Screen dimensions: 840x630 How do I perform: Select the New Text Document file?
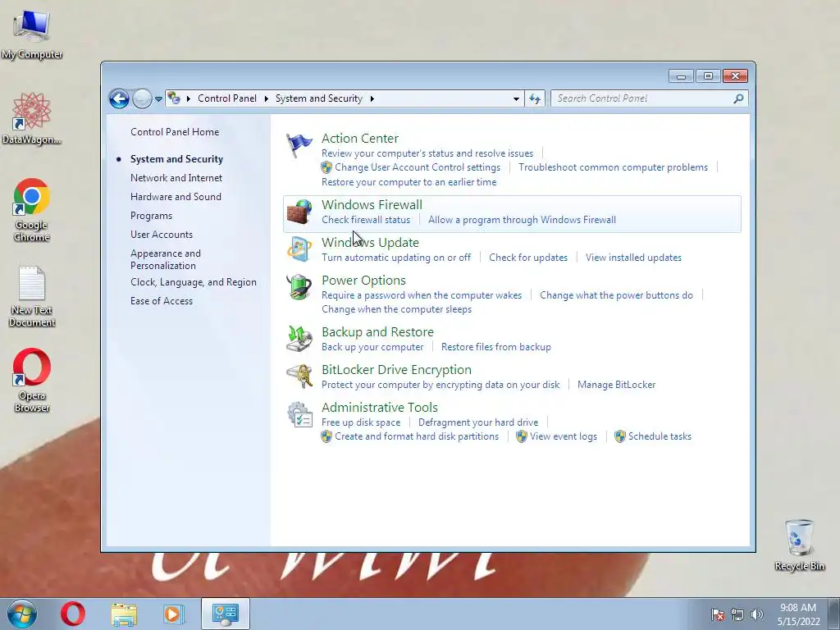32,296
